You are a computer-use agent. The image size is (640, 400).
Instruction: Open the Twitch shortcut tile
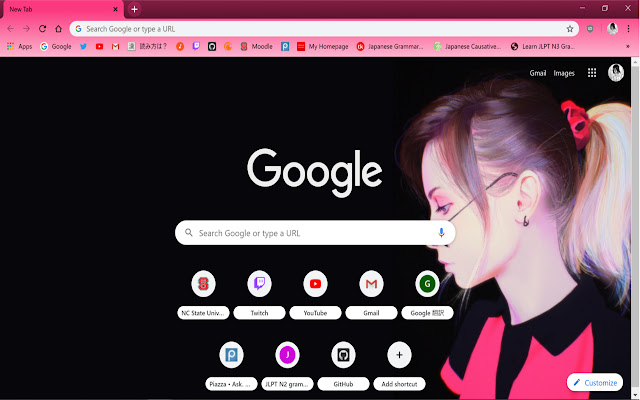259,295
